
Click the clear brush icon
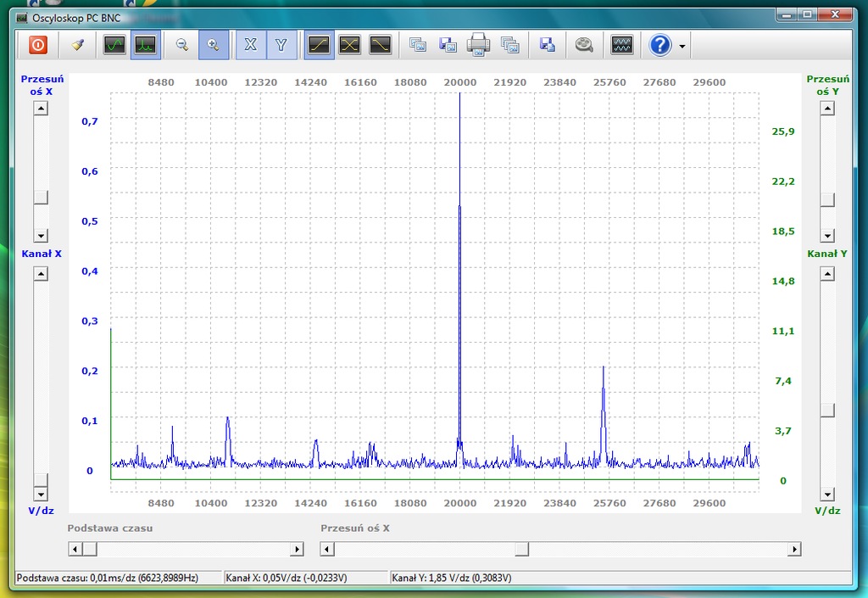coord(77,45)
